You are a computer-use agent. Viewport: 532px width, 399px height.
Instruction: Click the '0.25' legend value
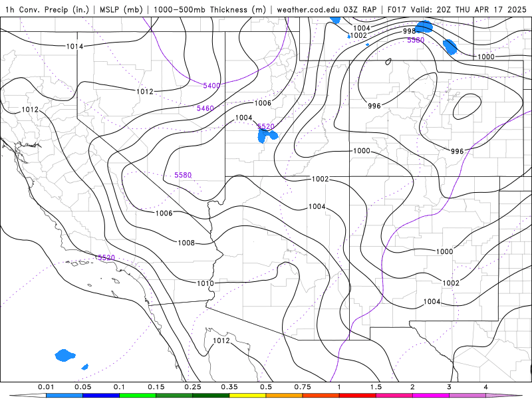193,387
